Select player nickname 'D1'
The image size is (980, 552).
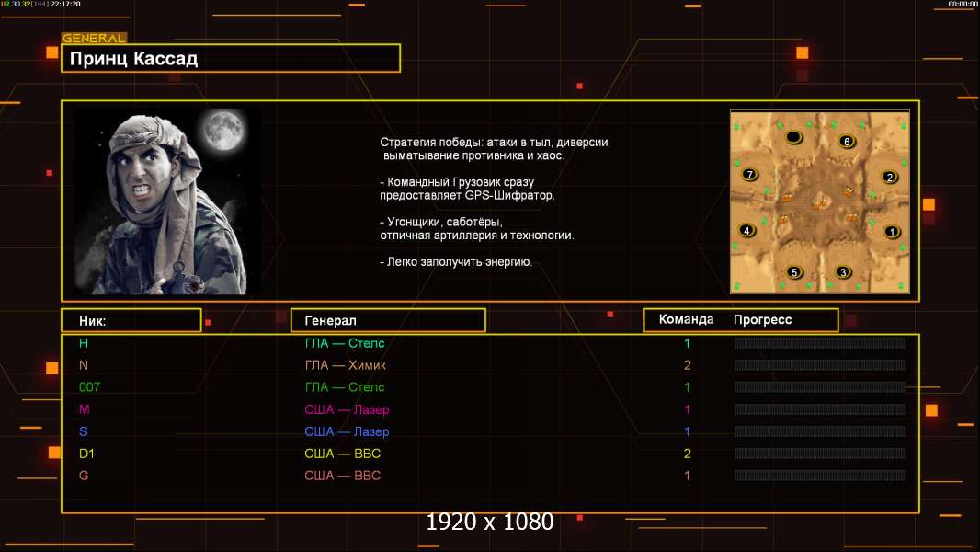pos(86,454)
